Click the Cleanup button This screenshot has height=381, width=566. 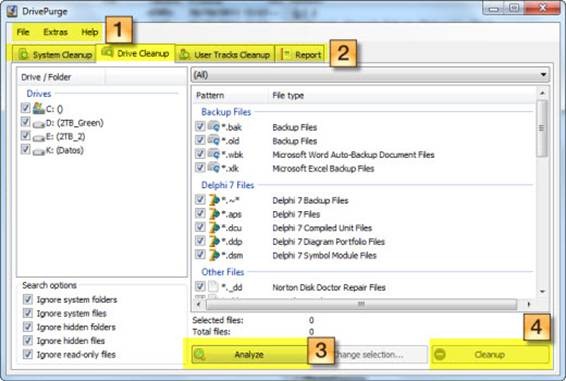[490, 354]
